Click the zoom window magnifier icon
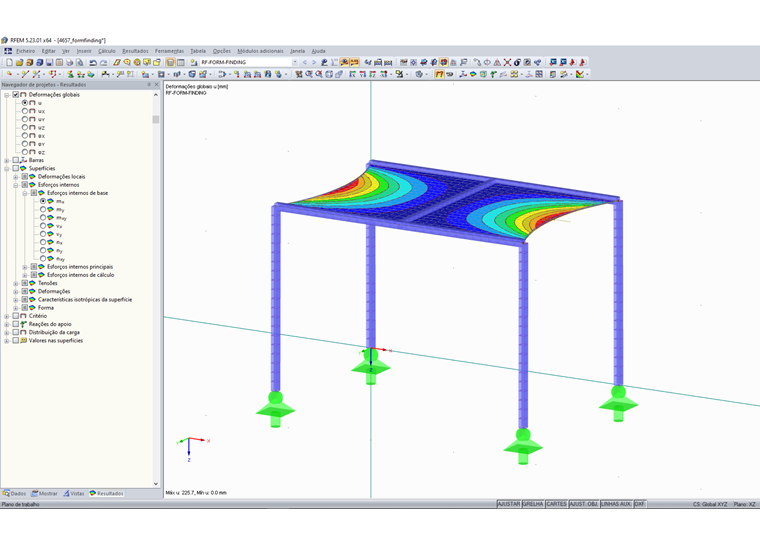Screen dimensions: 760x545 point(309,74)
